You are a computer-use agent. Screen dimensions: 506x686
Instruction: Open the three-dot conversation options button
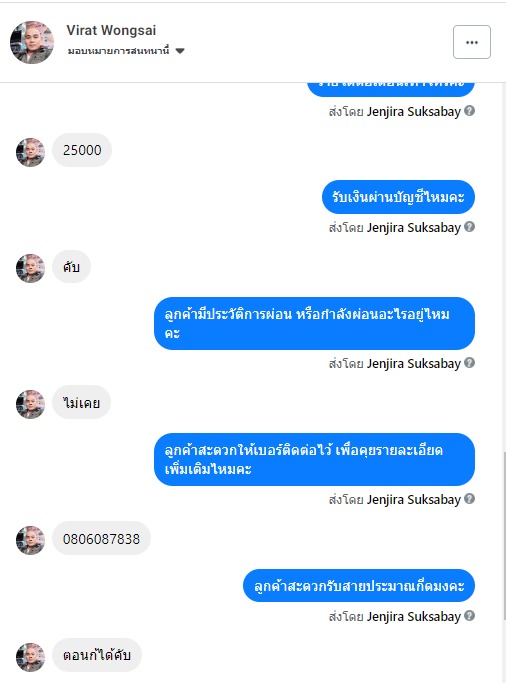click(471, 42)
